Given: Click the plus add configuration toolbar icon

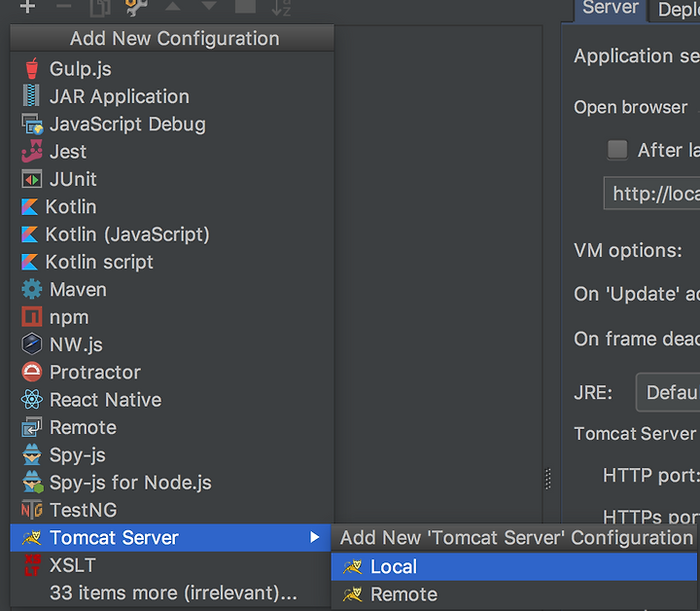Looking at the screenshot, I should point(27,6).
